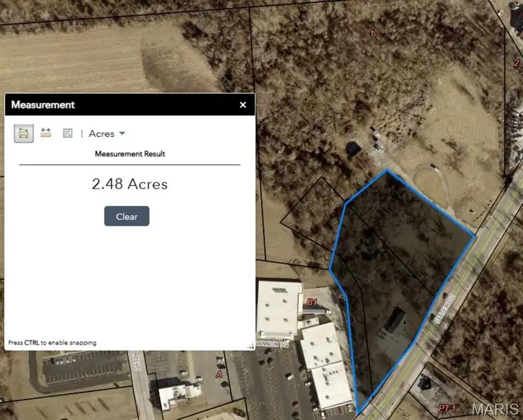Click the STATE RD Z road label
The image size is (523, 420).
[x=444, y=308]
